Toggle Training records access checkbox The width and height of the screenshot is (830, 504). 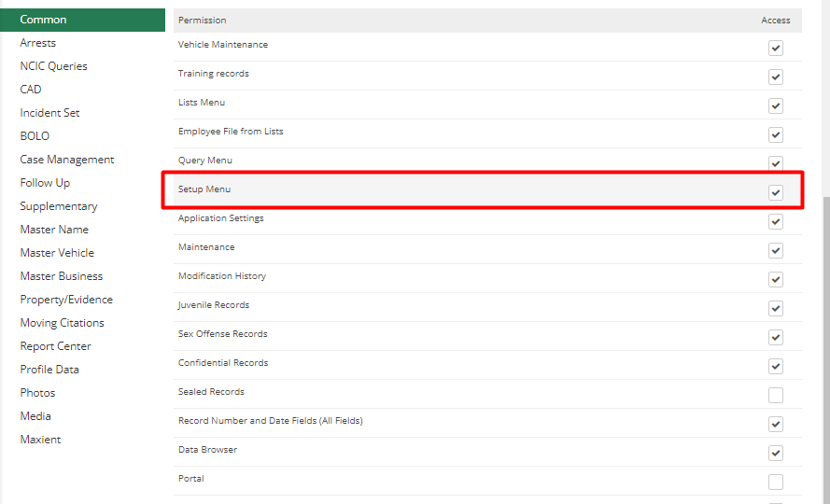(x=776, y=77)
